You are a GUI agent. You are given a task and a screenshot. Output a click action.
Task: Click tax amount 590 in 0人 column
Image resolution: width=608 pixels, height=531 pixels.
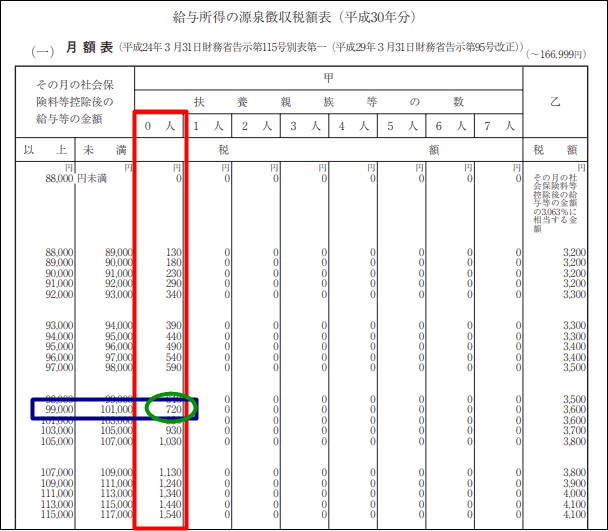174,367
